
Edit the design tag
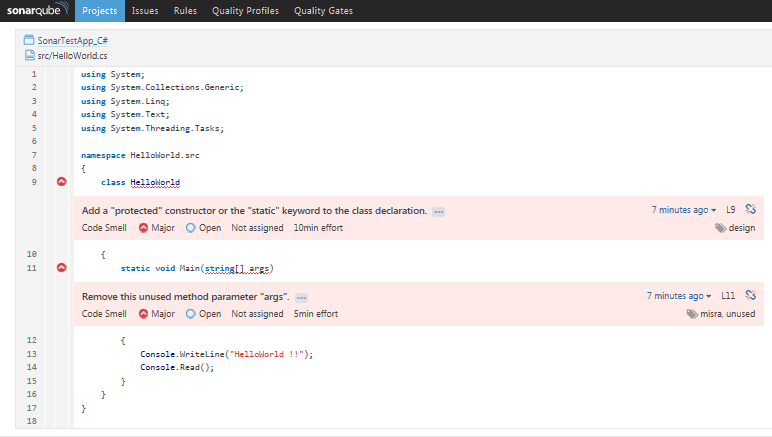coord(741,228)
